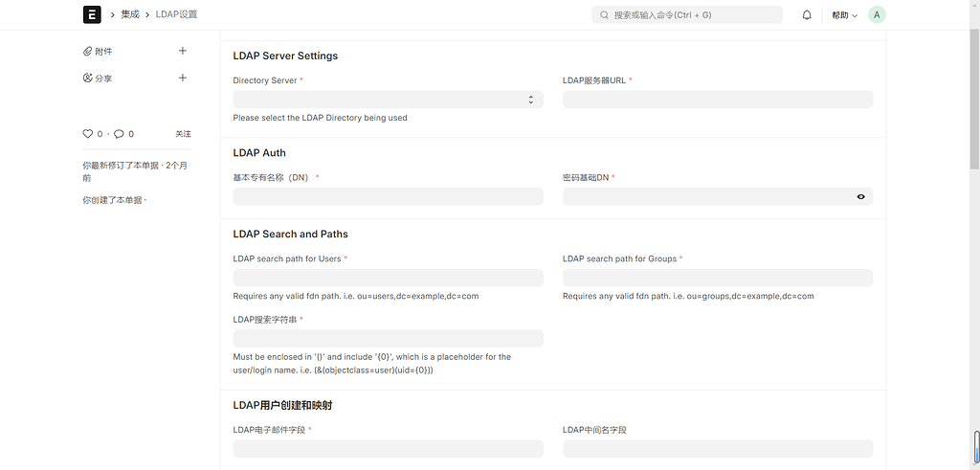This screenshot has height=470, width=980.
Task: Click the LDAP用户创建和映射 heading
Action: coord(282,406)
